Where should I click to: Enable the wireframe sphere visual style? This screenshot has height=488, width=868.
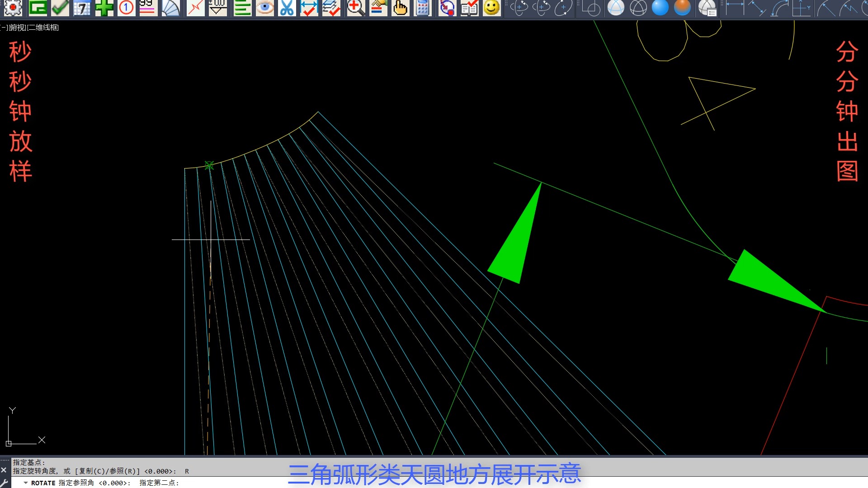[638, 8]
